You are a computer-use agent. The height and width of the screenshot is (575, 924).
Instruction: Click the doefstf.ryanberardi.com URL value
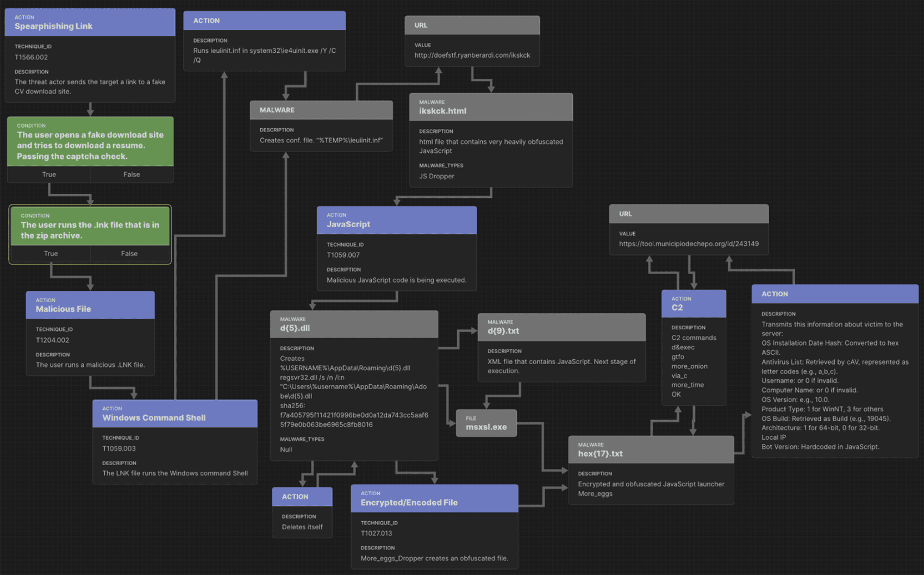tap(472, 55)
